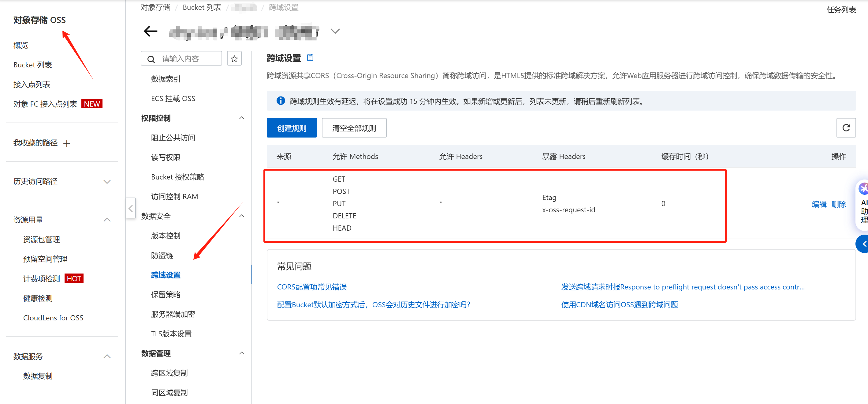Add a favorite path with the plus icon
868x404 pixels.
tap(67, 143)
